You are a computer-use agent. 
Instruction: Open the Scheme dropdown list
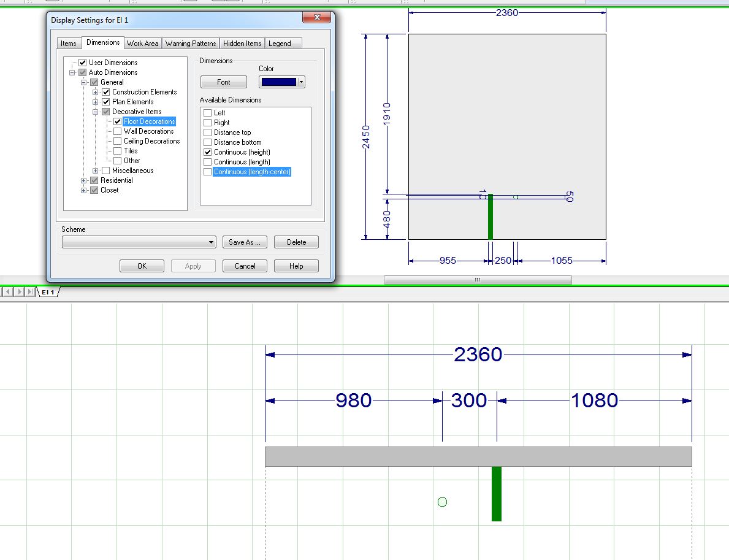pos(212,242)
